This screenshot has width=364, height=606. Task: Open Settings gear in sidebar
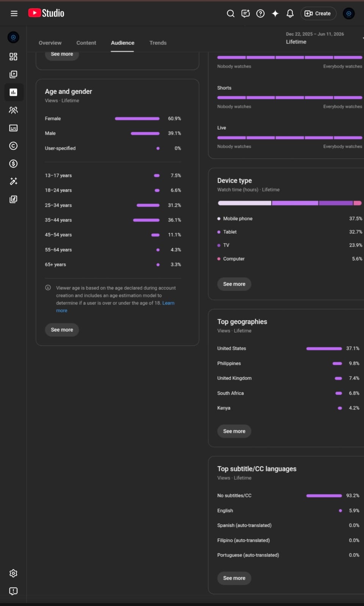click(x=13, y=573)
